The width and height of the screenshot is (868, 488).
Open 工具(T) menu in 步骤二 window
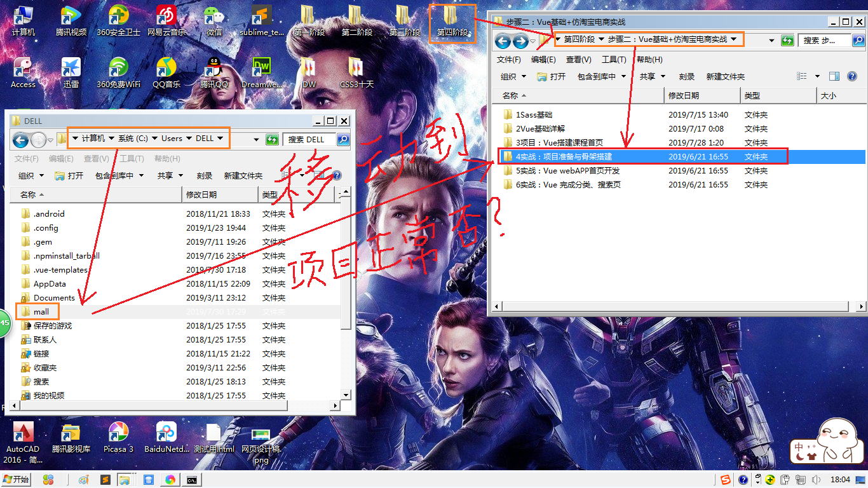614,59
